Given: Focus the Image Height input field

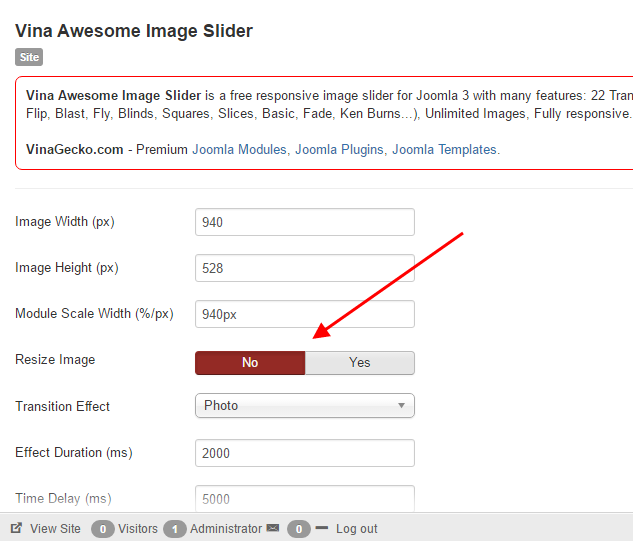Looking at the screenshot, I should point(304,268).
